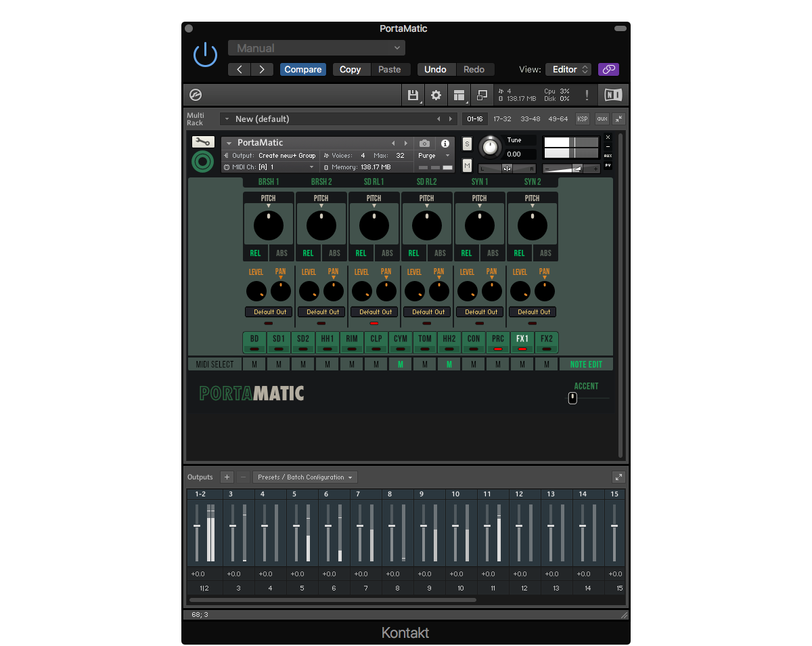Switch to the 33-48 rack page
Image resolution: width=812 pixels, height=646 pixels.
click(530, 119)
